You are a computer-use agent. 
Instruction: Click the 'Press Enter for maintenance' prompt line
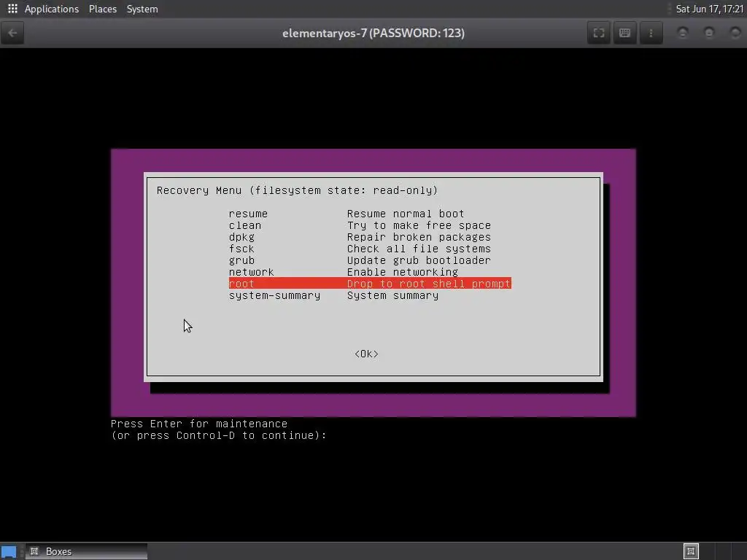[199, 424]
